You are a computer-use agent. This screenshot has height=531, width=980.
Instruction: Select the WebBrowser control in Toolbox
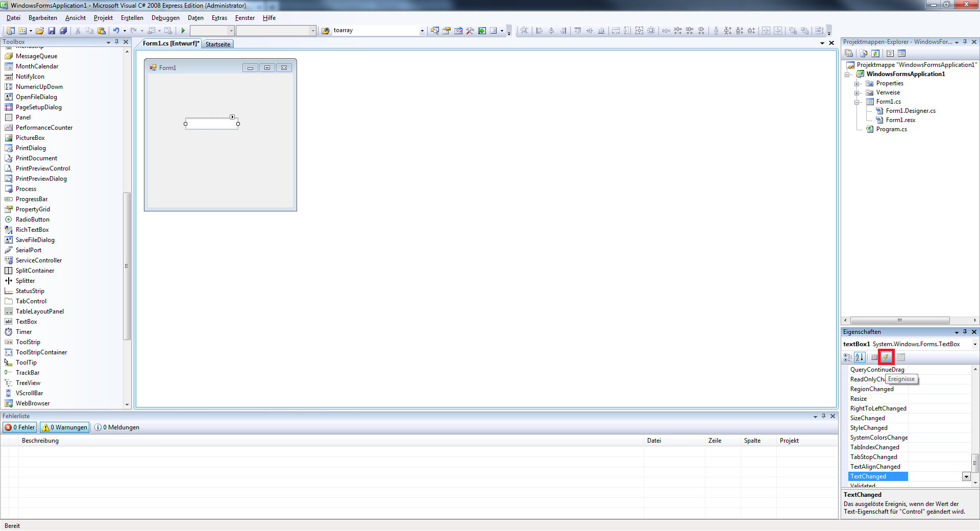[x=32, y=403]
